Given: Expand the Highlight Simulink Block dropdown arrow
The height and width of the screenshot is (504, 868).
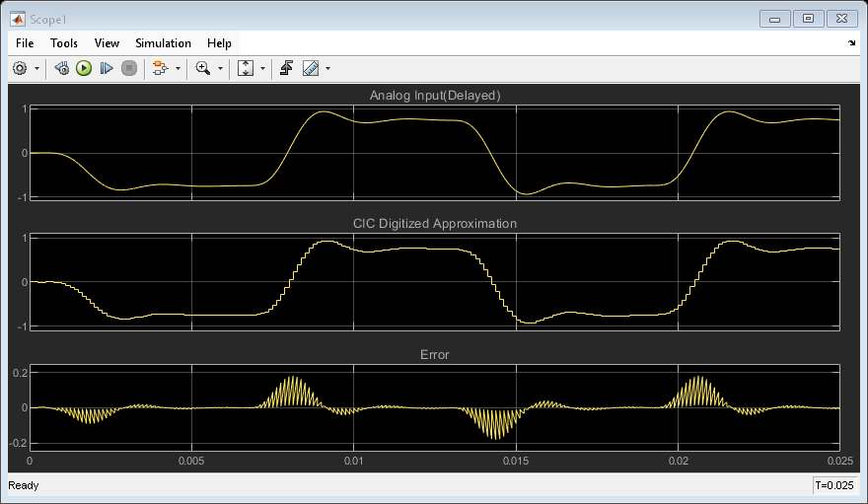Looking at the screenshot, I should pos(178,69).
